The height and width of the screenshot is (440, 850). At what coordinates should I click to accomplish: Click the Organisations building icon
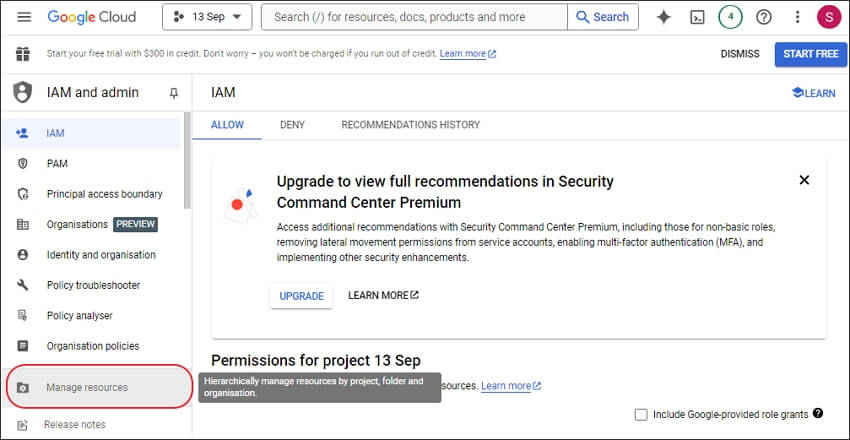[22, 224]
